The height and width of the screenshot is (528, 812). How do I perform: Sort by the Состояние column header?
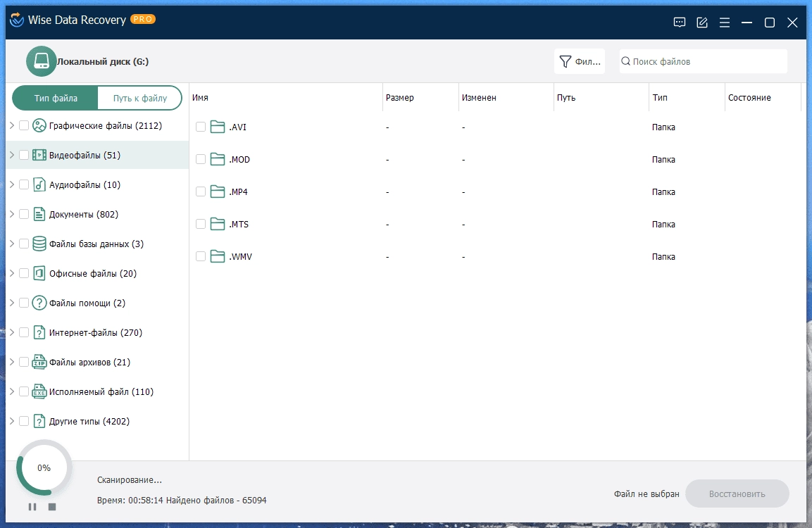762,97
